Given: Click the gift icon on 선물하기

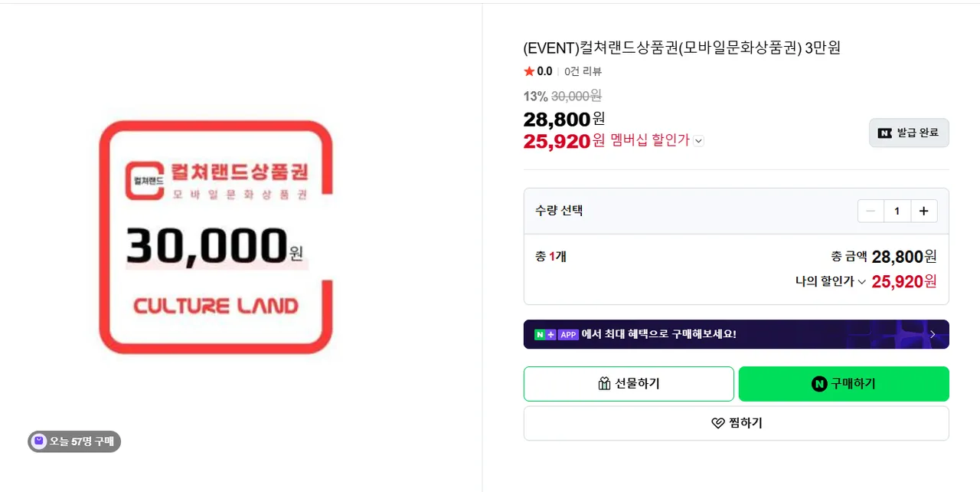Looking at the screenshot, I should pyautogui.click(x=604, y=384).
